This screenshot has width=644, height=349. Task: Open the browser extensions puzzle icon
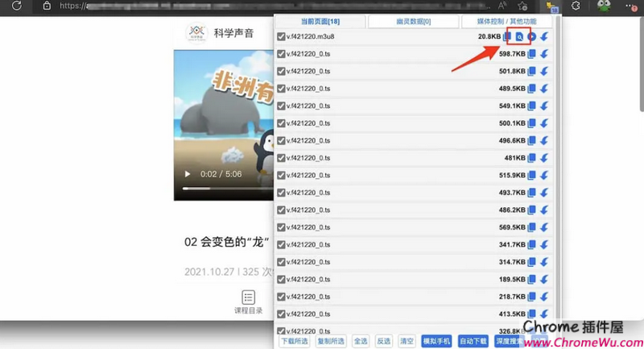(576, 6)
